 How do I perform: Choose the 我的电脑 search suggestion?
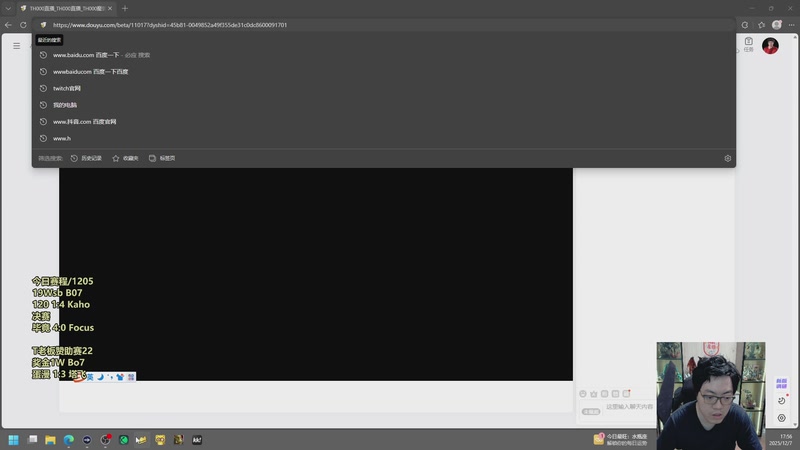tap(384, 105)
